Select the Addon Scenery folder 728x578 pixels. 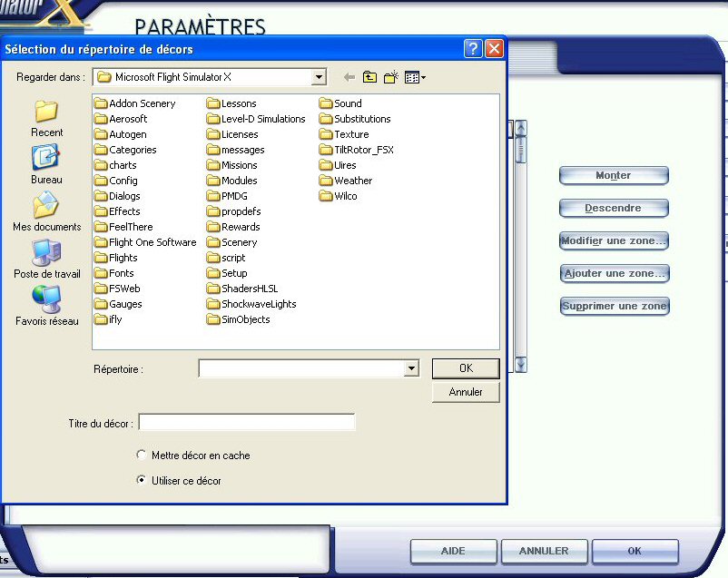[x=135, y=103]
